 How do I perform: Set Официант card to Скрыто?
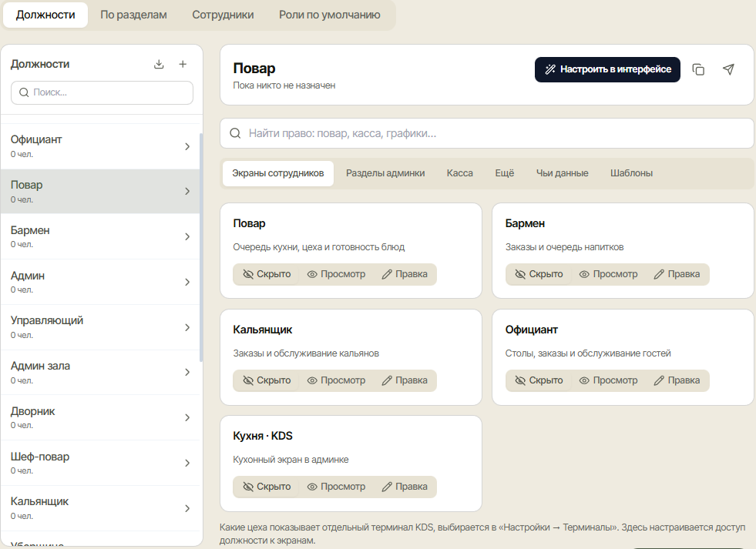(x=539, y=380)
